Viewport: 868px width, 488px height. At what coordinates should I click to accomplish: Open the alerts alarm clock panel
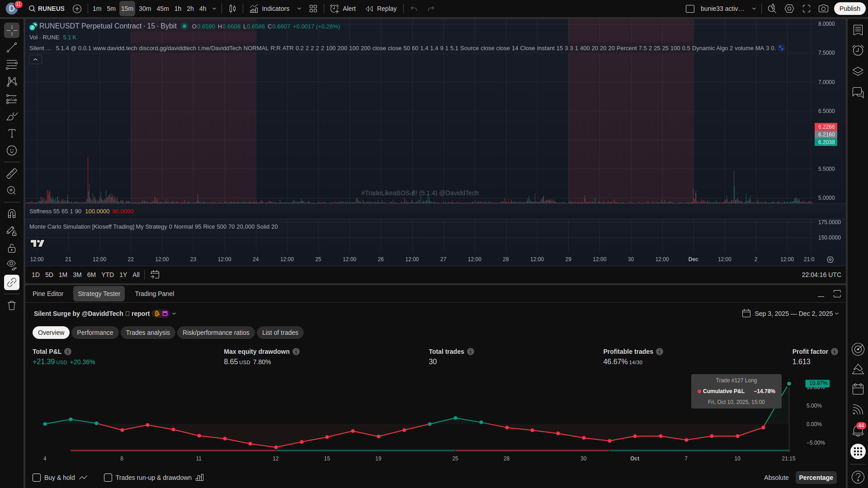click(x=858, y=50)
